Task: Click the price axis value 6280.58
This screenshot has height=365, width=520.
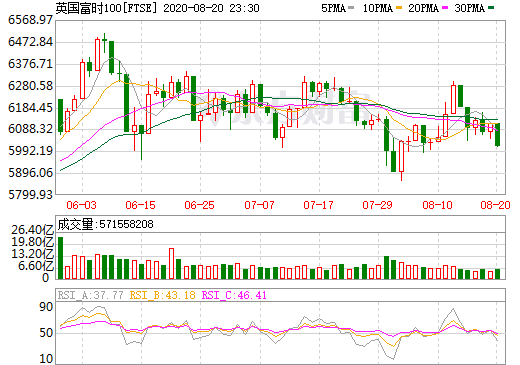Action: (30, 86)
